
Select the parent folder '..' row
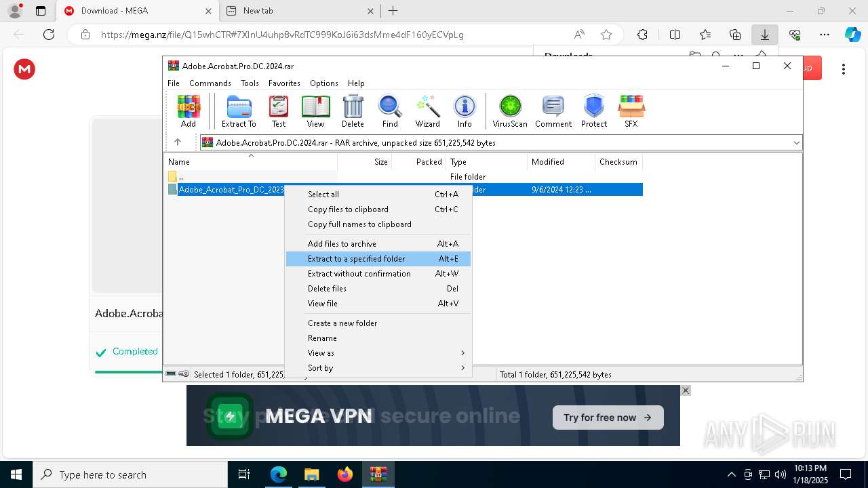[x=403, y=177]
